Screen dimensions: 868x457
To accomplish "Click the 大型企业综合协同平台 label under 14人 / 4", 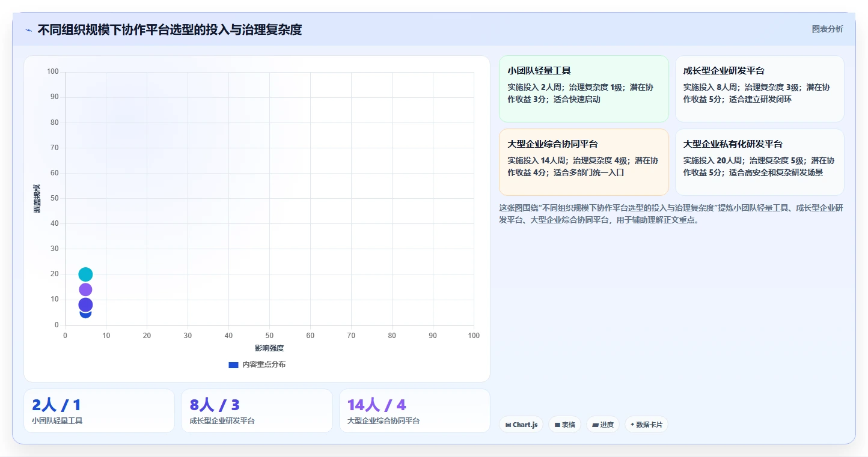I will click(384, 420).
